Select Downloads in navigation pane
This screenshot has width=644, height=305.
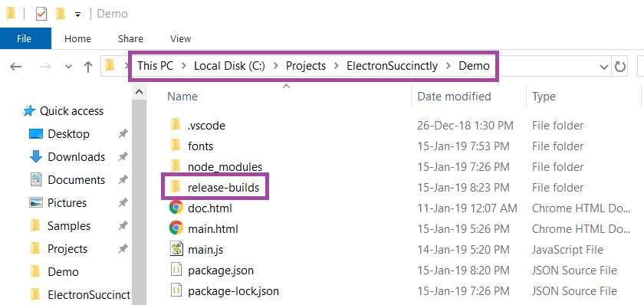(77, 157)
